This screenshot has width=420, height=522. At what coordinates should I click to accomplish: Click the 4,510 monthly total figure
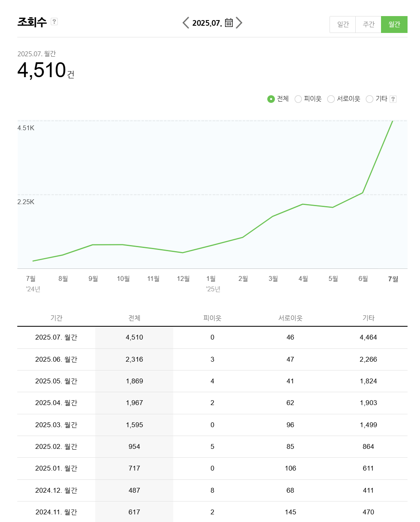coord(42,70)
